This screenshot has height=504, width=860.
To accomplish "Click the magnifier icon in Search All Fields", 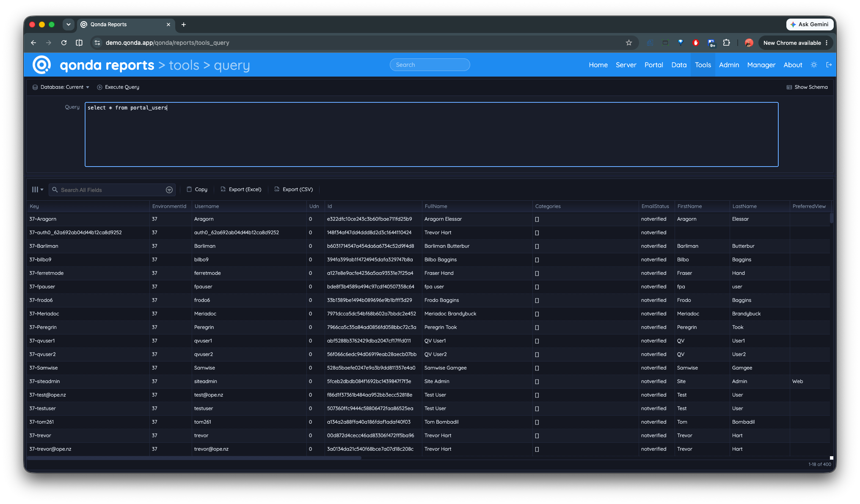I will (x=55, y=190).
